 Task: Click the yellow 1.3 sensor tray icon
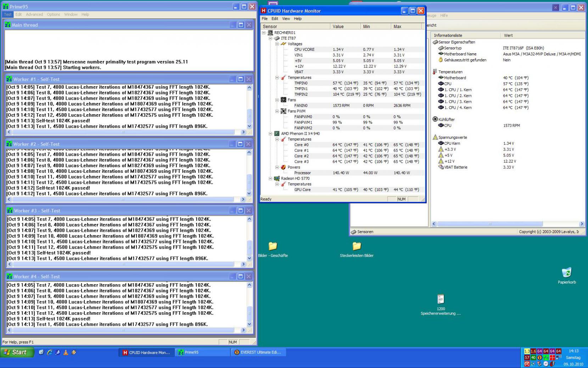click(527, 351)
